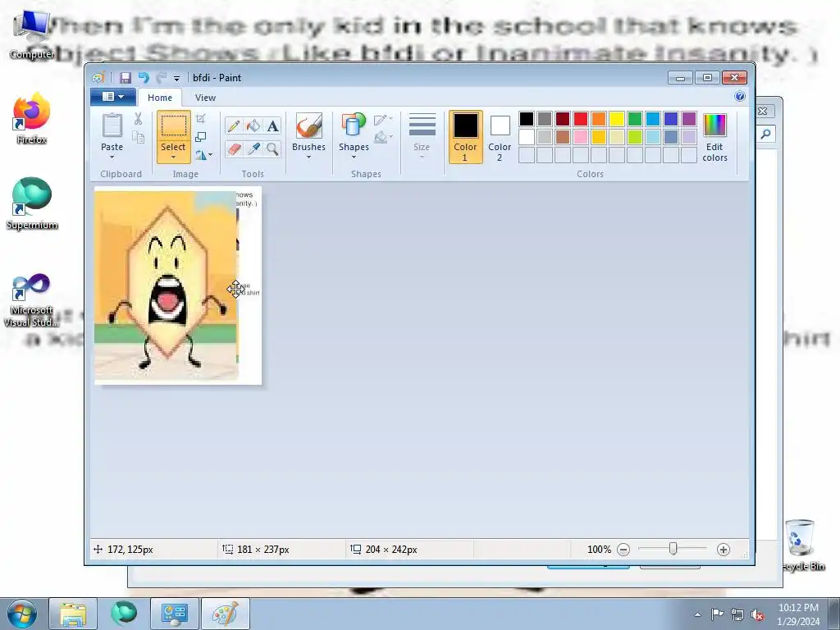
Task: Select the Pencil tool
Action: pos(233,126)
